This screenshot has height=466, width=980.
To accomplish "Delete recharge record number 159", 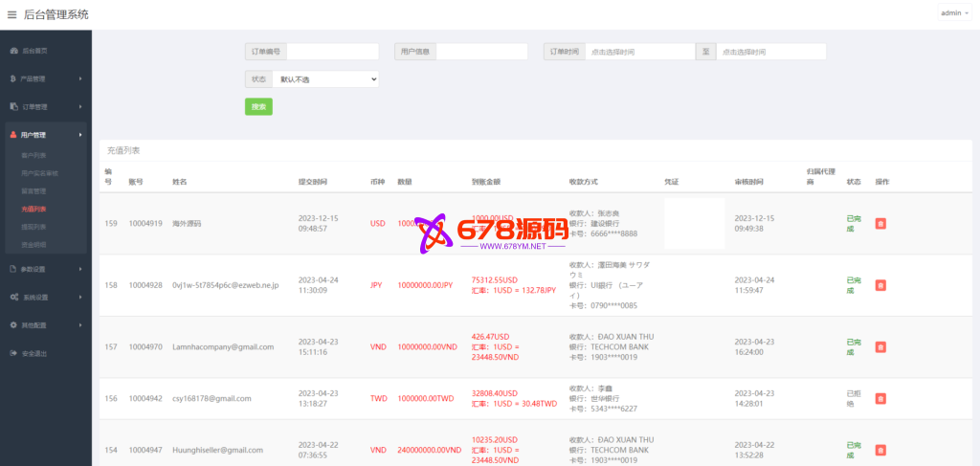I will tap(880, 224).
